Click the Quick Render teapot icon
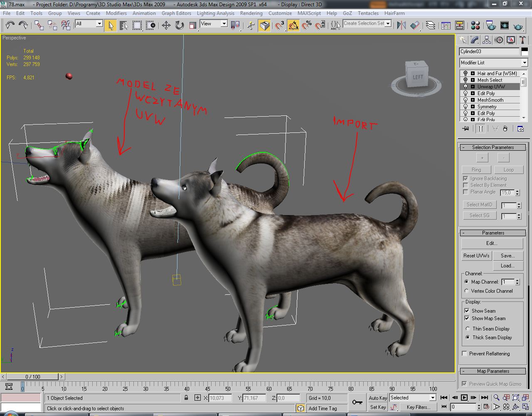 click(518, 25)
